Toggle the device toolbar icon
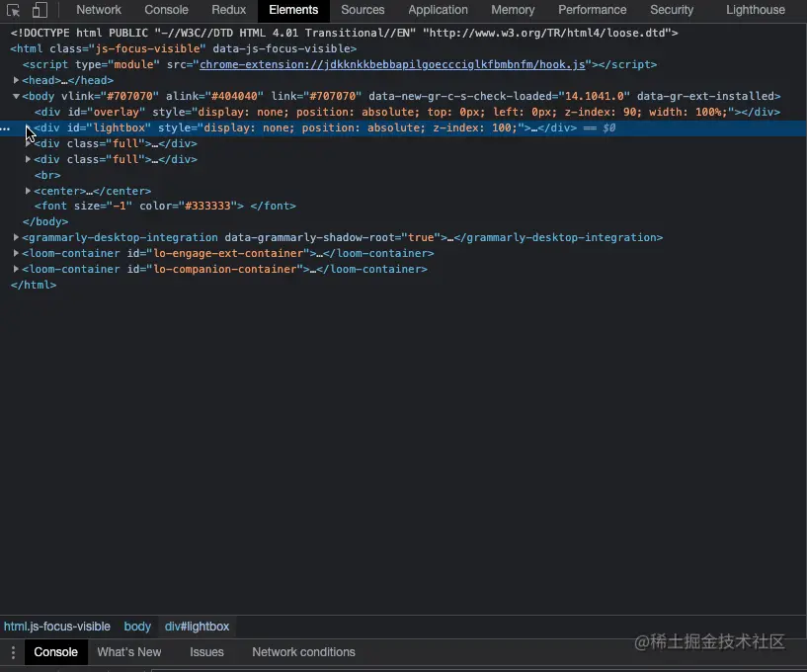807x672 pixels. tap(40, 10)
